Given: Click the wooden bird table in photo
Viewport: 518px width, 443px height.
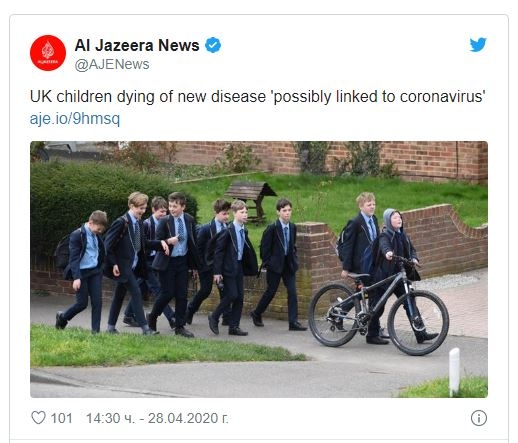Looking at the screenshot, I should 252,199.
